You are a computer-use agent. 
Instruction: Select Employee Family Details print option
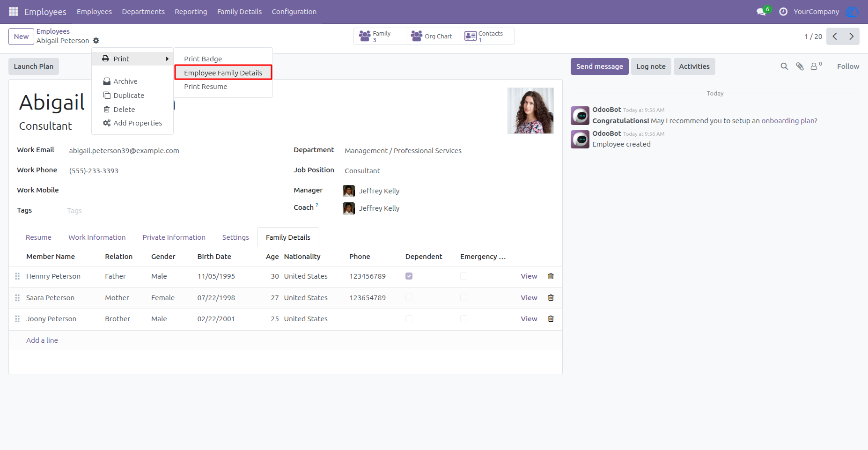tap(223, 73)
